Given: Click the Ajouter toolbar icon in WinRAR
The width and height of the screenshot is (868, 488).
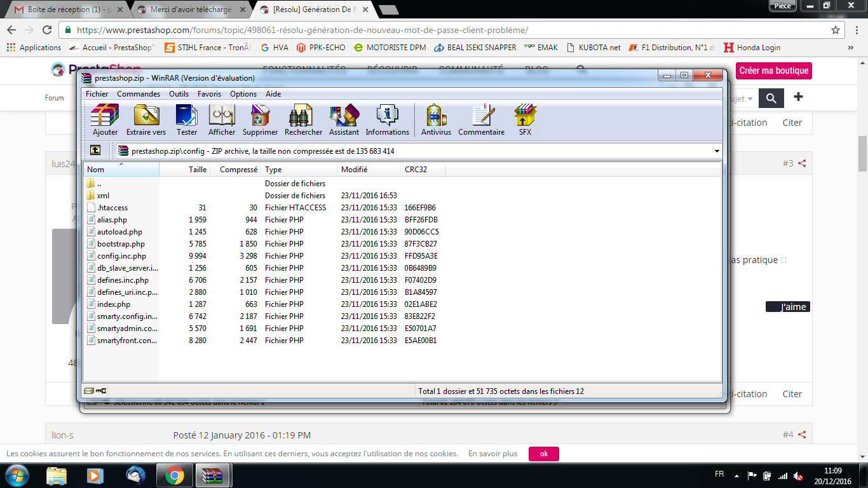Looking at the screenshot, I should coord(105,120).
